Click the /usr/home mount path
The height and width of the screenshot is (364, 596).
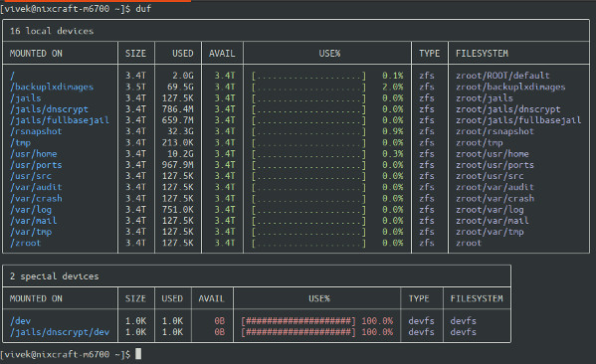tap(34, 154)
